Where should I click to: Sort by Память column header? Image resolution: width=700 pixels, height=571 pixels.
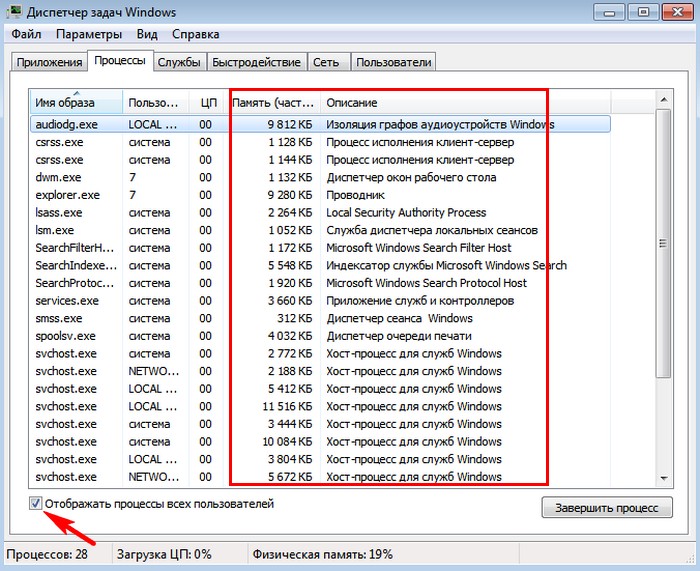(272, 103)
